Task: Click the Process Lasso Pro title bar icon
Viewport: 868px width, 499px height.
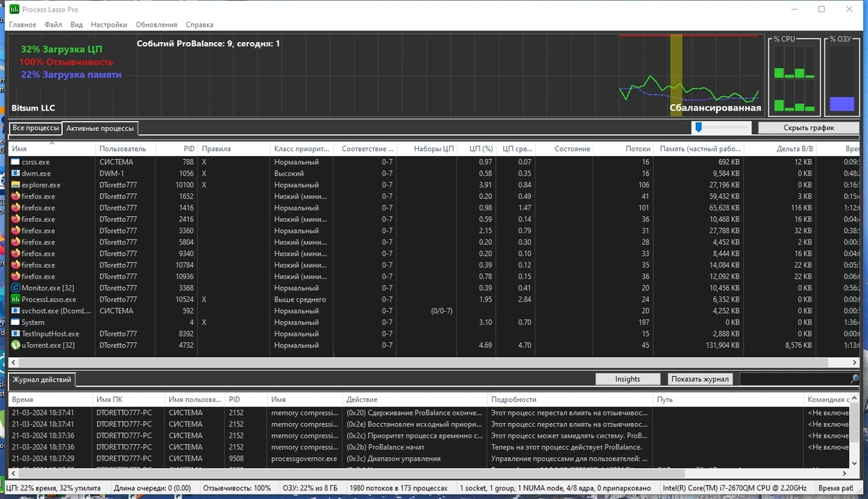Action: click(x=14, y=9)
